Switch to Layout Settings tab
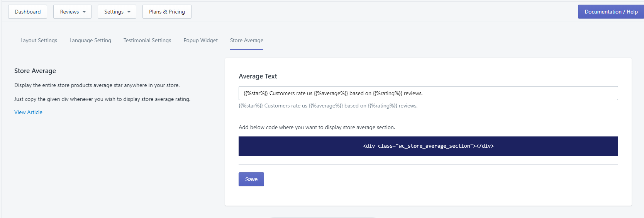The image size is (644, 218). [x=39, y=40]
